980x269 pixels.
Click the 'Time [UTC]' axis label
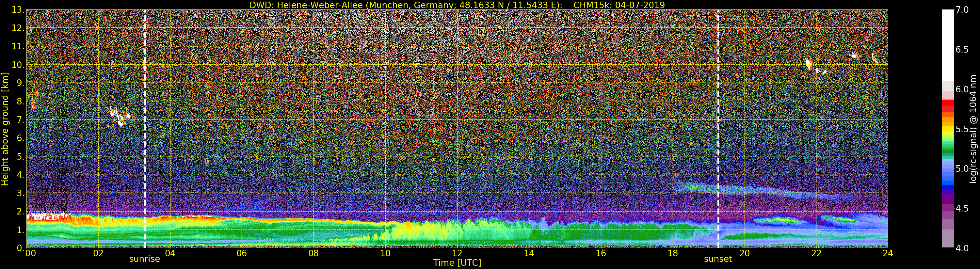point(457,262)
